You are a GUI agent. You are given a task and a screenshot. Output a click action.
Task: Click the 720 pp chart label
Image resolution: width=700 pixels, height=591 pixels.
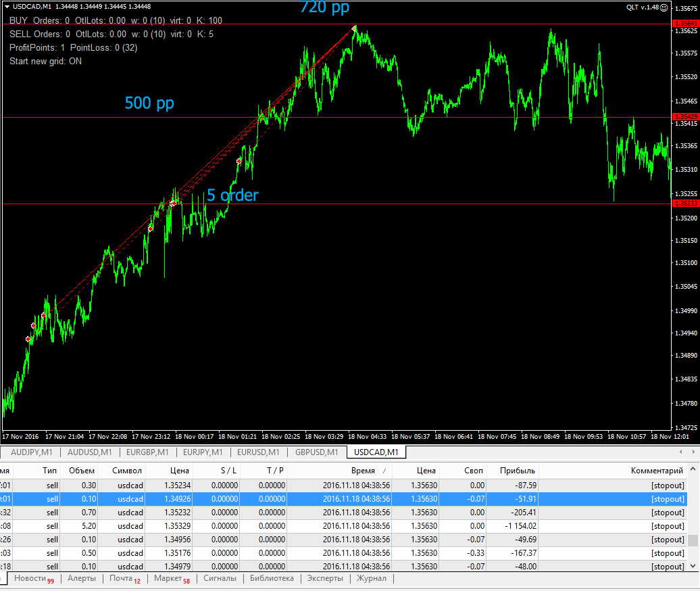tap(324, 7)
